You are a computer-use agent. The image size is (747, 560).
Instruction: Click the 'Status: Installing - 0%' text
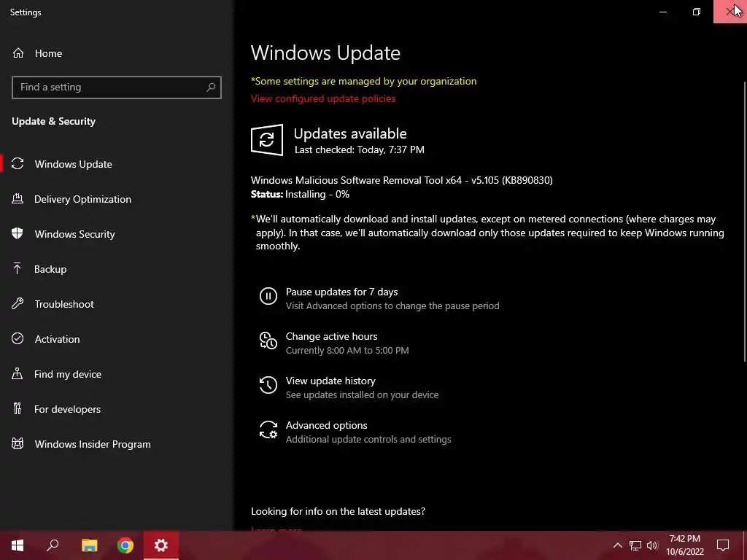pyautogui.click(x=300, y=194)
